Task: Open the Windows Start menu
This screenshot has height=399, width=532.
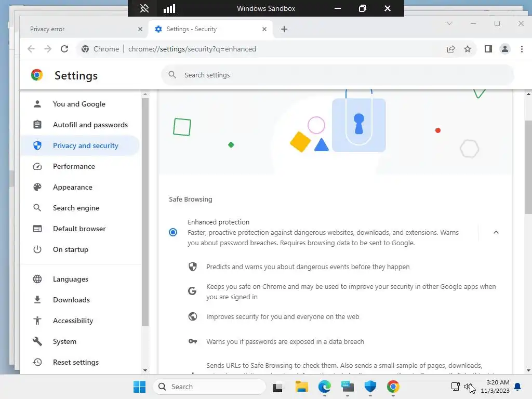Action: [139, 387]
